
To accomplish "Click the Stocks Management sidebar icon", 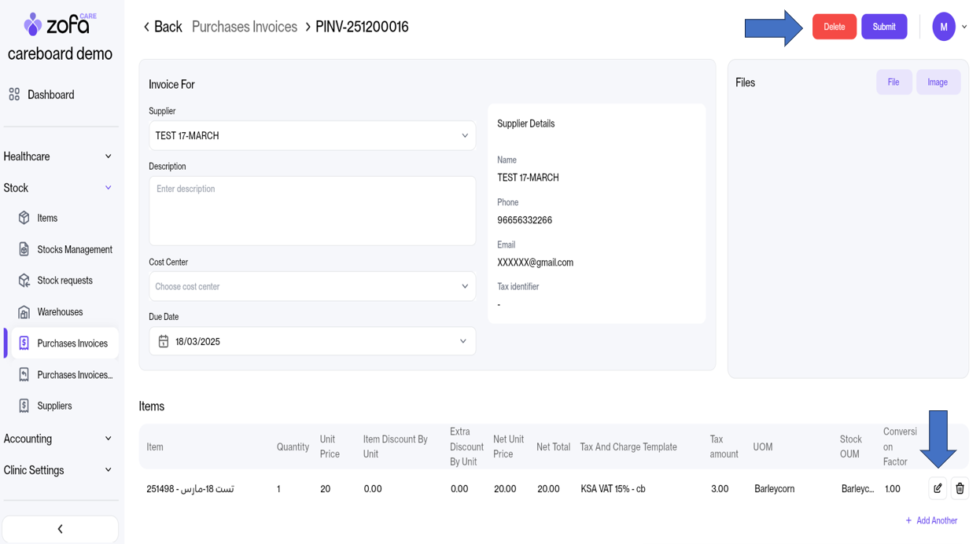I will 24,249.
